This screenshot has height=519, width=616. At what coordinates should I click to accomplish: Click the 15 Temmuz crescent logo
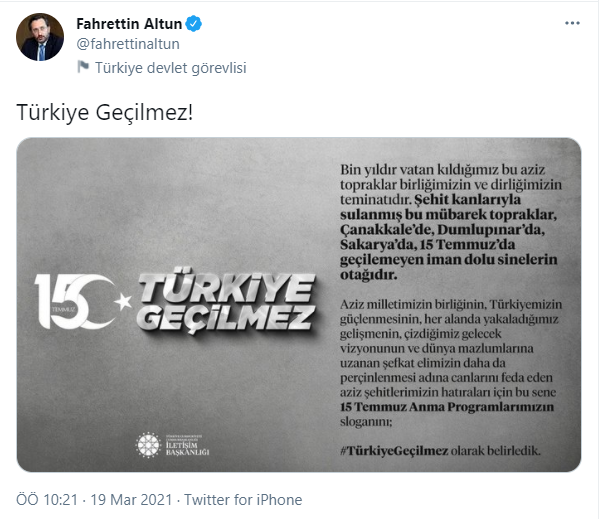click(x=75, y=301)
